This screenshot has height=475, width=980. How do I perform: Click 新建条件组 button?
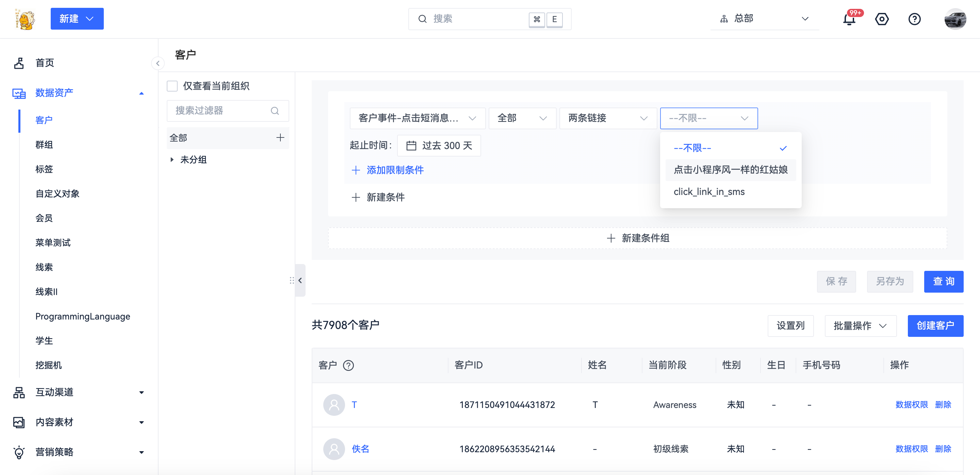[x=638, y=238]
